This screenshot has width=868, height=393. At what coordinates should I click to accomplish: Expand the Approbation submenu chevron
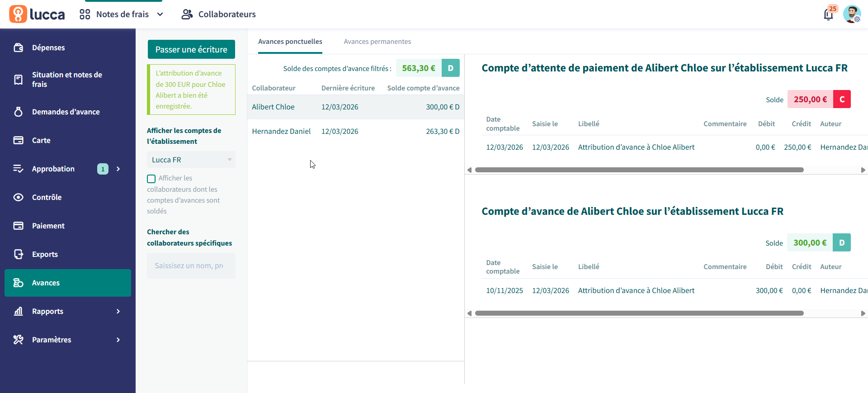(118, 169)
